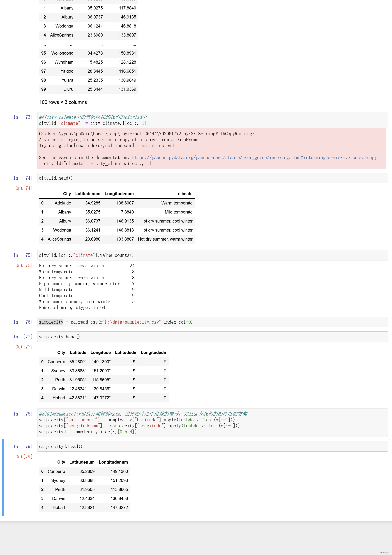The image size is (392, 555).
Task: Select the pd.read_csv samplecity code cell
Action: [x=212, y=322]
